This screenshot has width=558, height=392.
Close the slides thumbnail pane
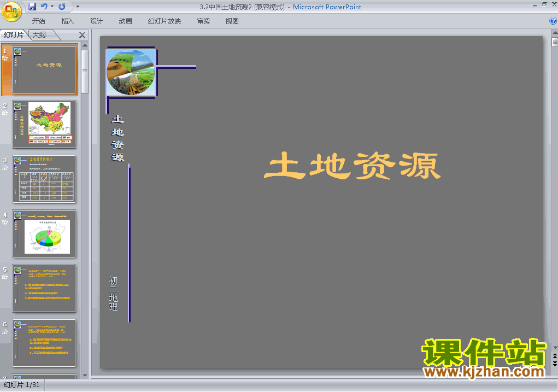point(82,35)
